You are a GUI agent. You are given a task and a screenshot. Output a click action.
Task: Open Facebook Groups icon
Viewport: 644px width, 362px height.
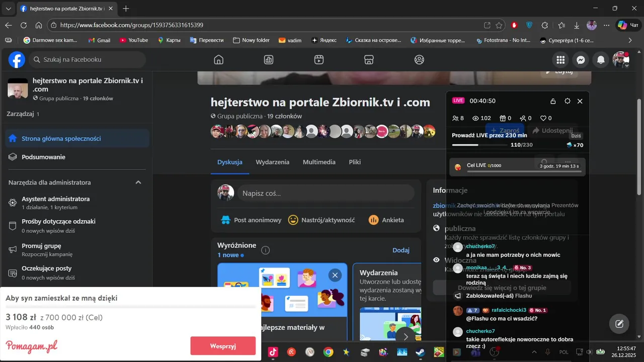[x=419, y=60]
